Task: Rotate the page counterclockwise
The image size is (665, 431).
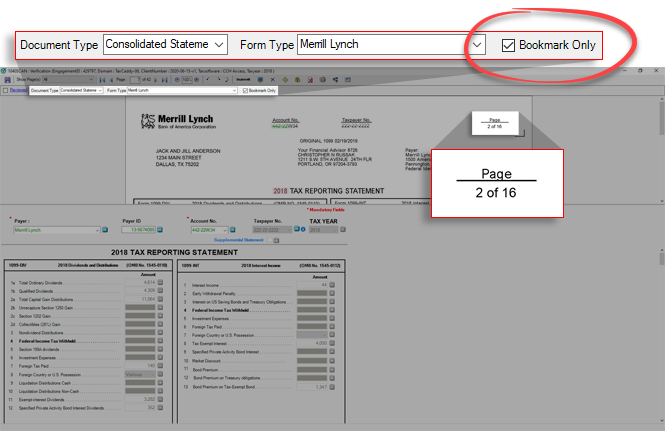Action: point(208,79)
